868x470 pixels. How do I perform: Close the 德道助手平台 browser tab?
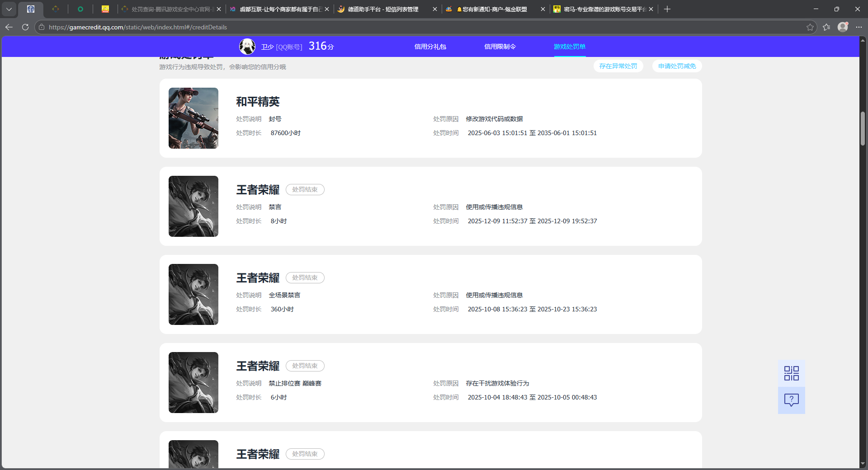click(x=435, y=9)
